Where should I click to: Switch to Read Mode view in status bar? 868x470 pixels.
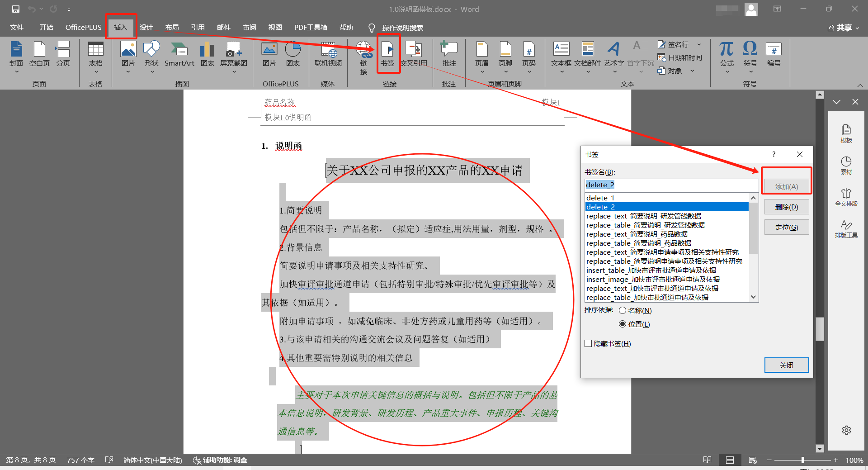pyautogui.click(x=708, y=460)
